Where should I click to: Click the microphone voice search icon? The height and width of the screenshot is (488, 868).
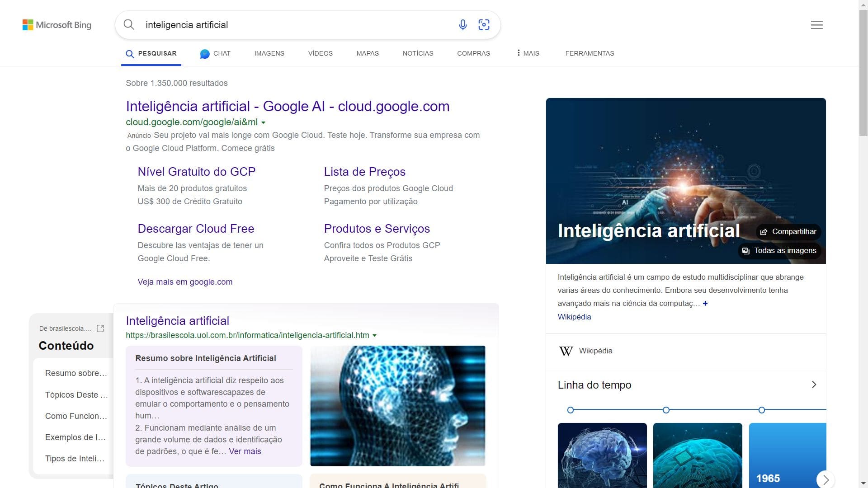tap(462, 25)
